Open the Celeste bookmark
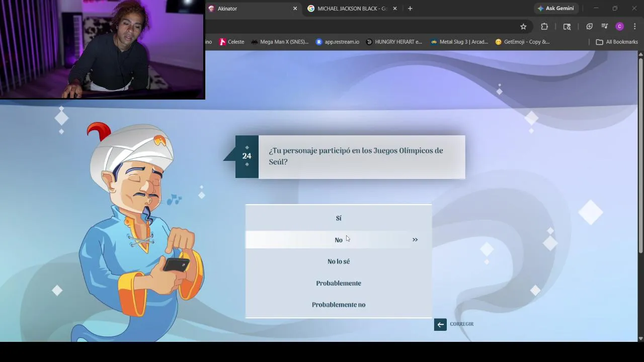The width and height of the screenshot is (644, 362). coord(232,42)
